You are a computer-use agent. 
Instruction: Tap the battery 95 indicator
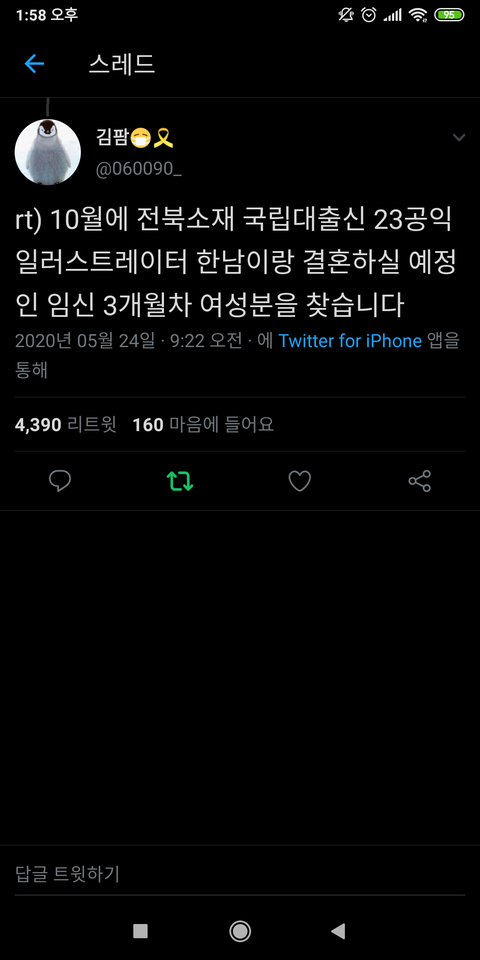tap(449, 15)
